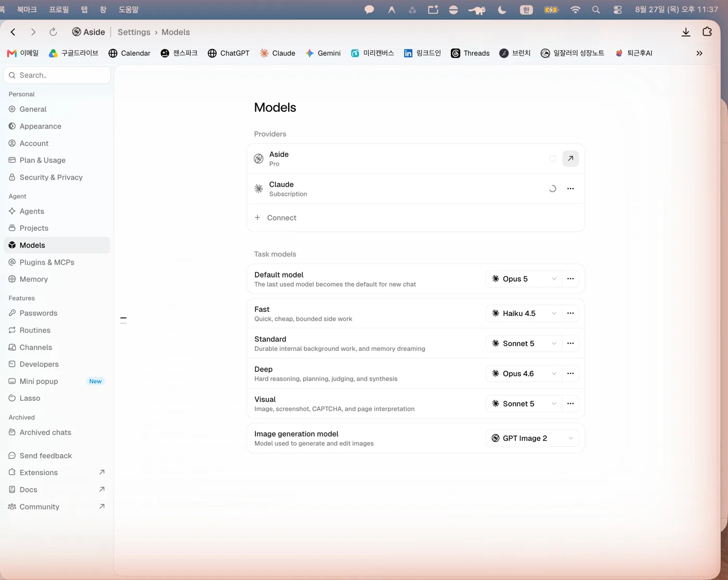Reload the current page
Screen dimensions: 728x580
(53, 32)
